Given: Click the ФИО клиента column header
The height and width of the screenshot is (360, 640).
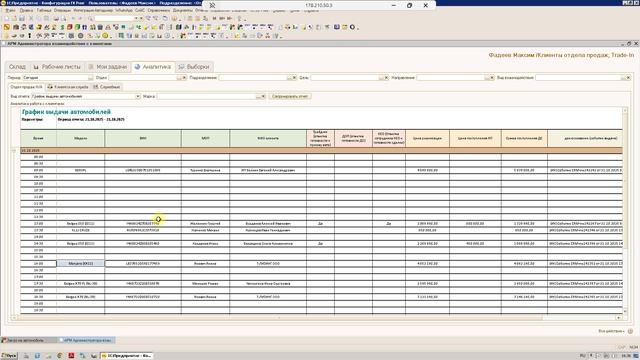Looking at the screenshot, I should tap(268, 138).
